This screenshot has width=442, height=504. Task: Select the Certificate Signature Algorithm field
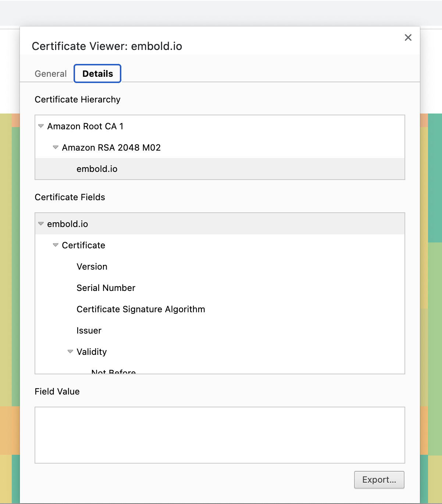click(220, 309)
